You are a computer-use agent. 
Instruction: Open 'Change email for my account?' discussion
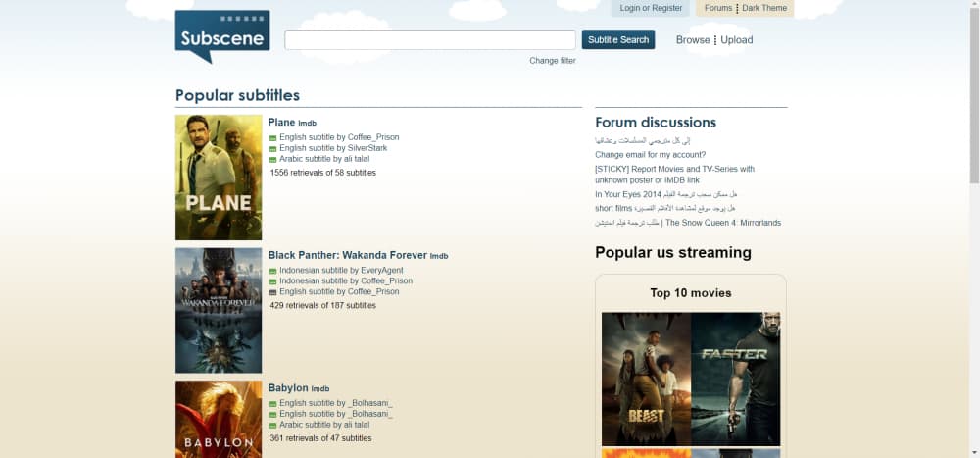650,155
